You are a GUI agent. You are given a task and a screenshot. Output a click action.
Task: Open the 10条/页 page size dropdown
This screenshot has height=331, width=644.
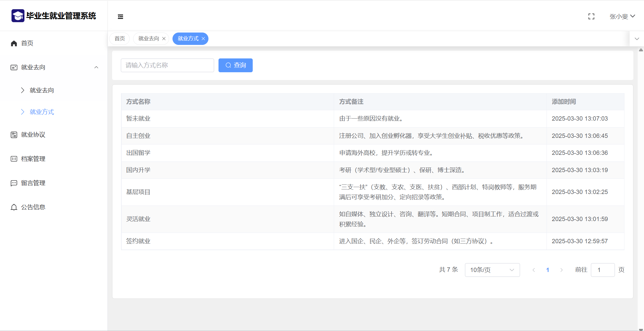click(x=492, y=270)
